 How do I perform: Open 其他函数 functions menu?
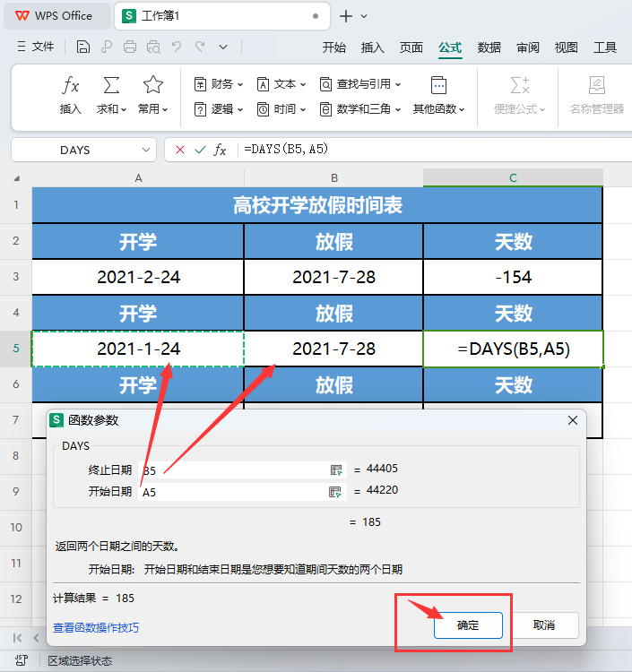point(438,95)
